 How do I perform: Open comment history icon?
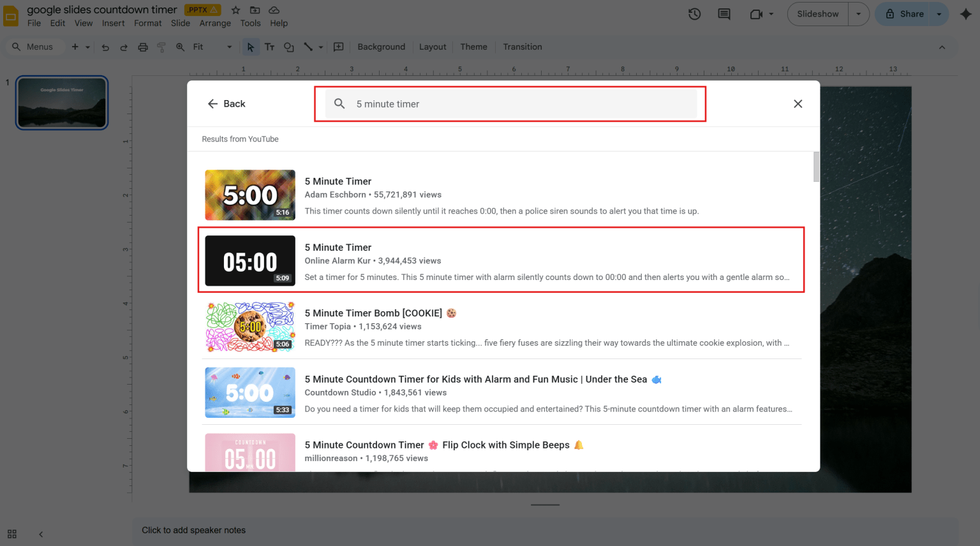pyautogui.click(x=724, y=13)
